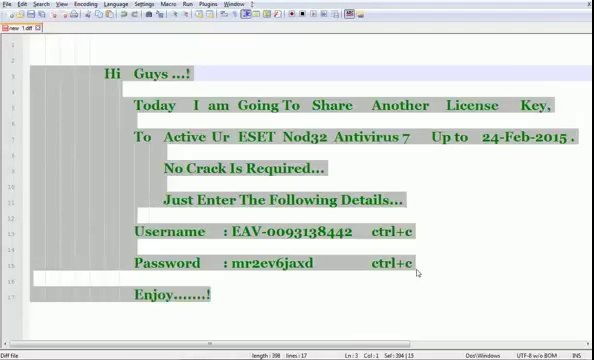Image resolution: width=594 pixels, height=360 pixels.
Task: Click the Save toolbar icon
Action: 31,14
